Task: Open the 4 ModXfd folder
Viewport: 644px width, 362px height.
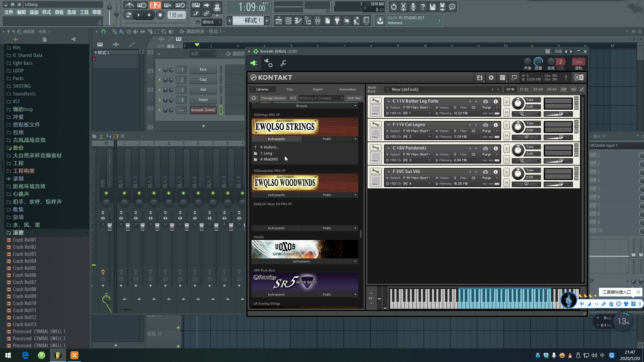Action: tap(269, 160)
